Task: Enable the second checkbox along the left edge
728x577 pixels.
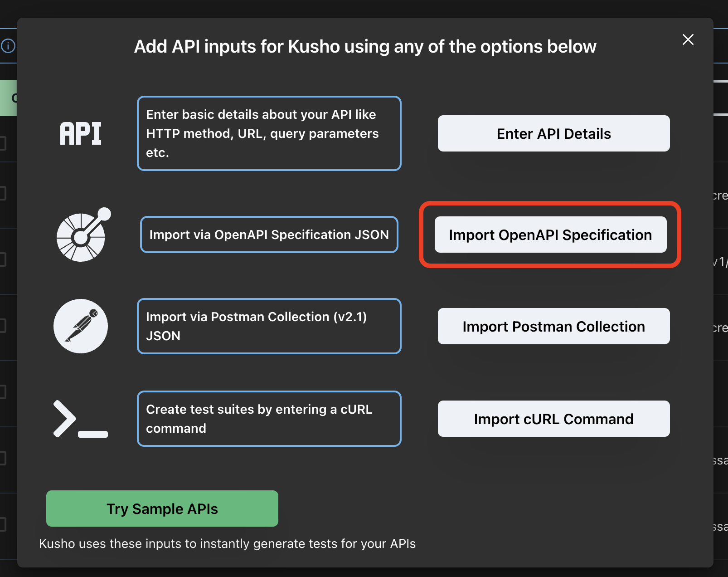Action: [4, 192]
